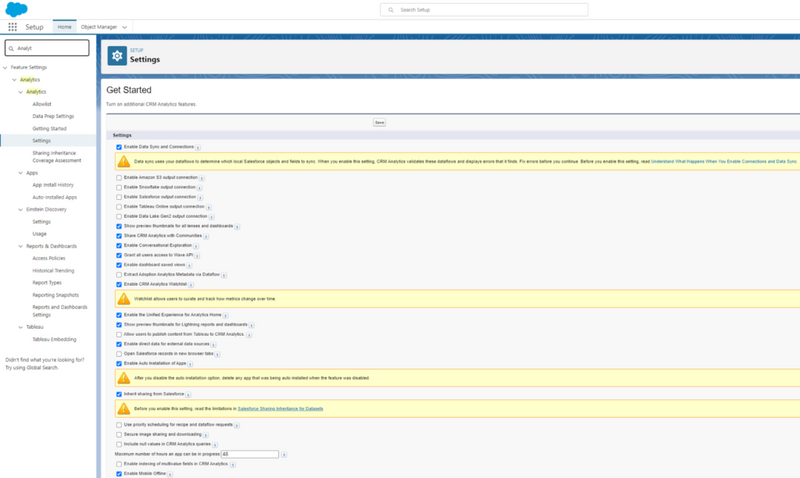Click info icon beside Unified Experience for Analytics Home
Screen dimensions: 800x478
226,315
